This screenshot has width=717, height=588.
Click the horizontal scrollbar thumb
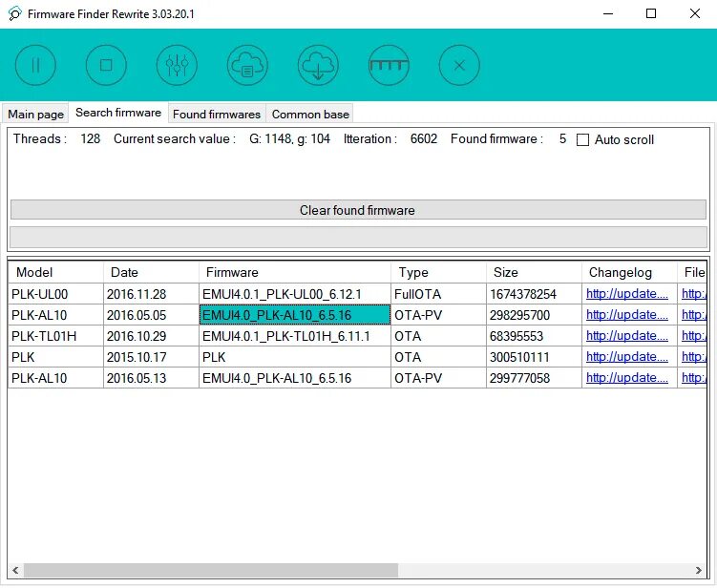pos(211,570)
